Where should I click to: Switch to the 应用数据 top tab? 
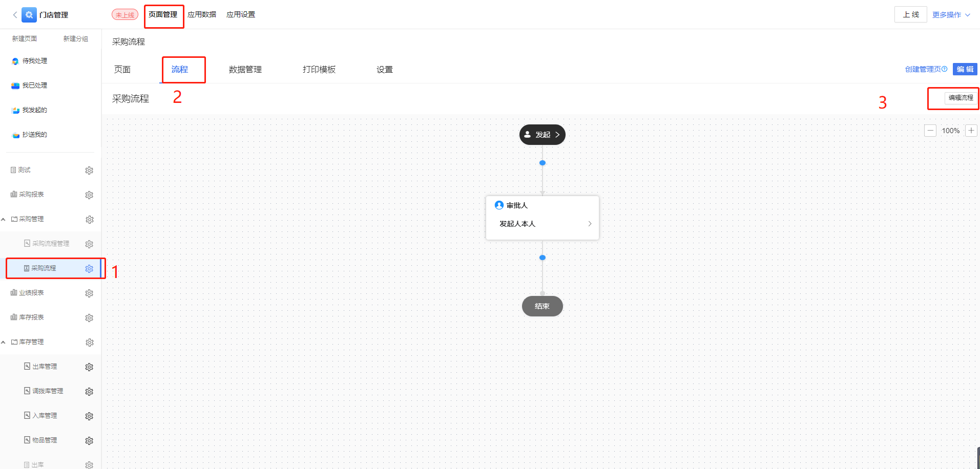coord(202,14)
